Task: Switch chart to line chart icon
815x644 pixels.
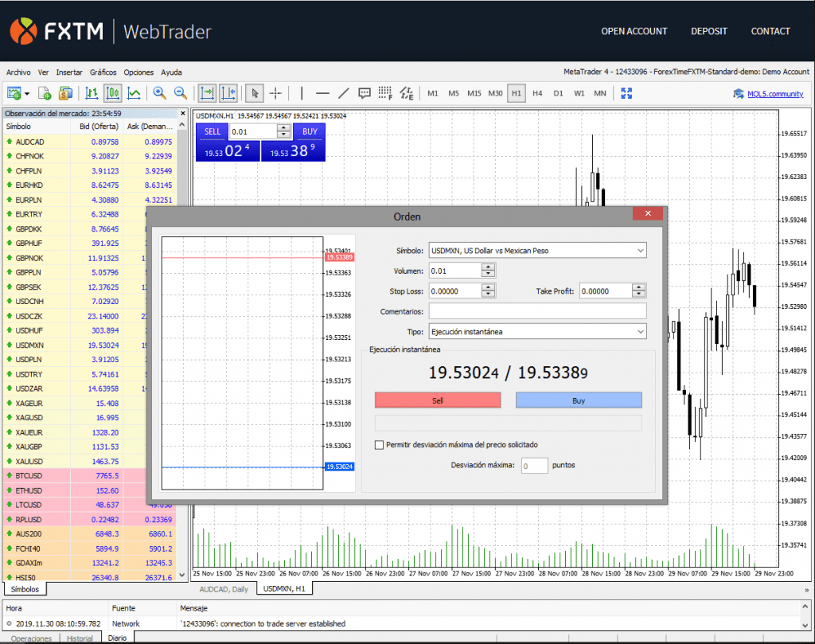Action: 133,93
